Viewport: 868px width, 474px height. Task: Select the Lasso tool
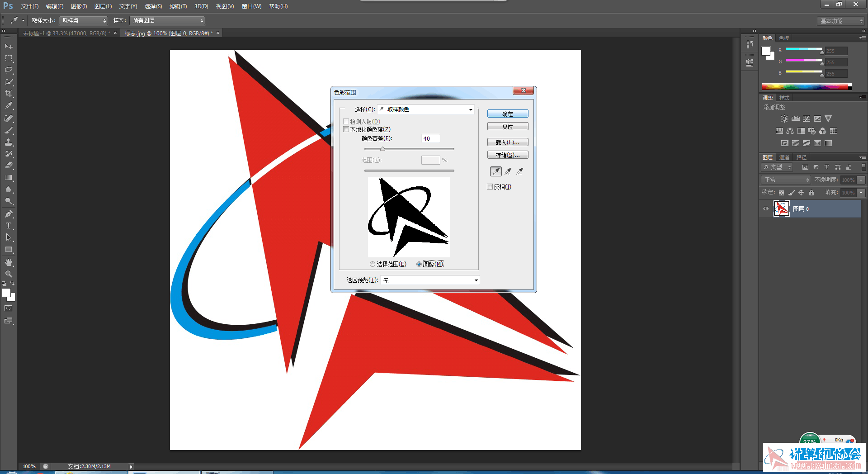[8, 70]
